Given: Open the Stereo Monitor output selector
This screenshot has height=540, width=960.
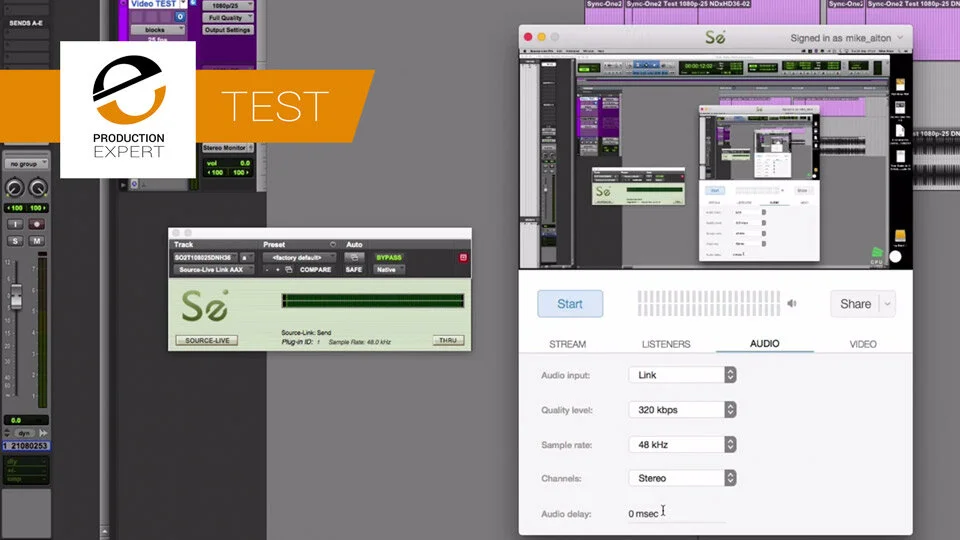Looking at the screenshot, I should tap(228, 148).
